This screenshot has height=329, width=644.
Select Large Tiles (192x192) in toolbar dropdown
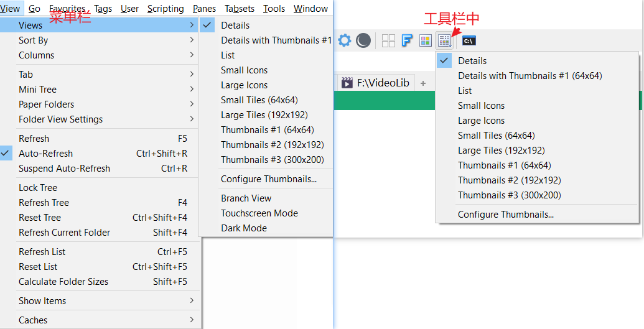click(x=537, y=151)
